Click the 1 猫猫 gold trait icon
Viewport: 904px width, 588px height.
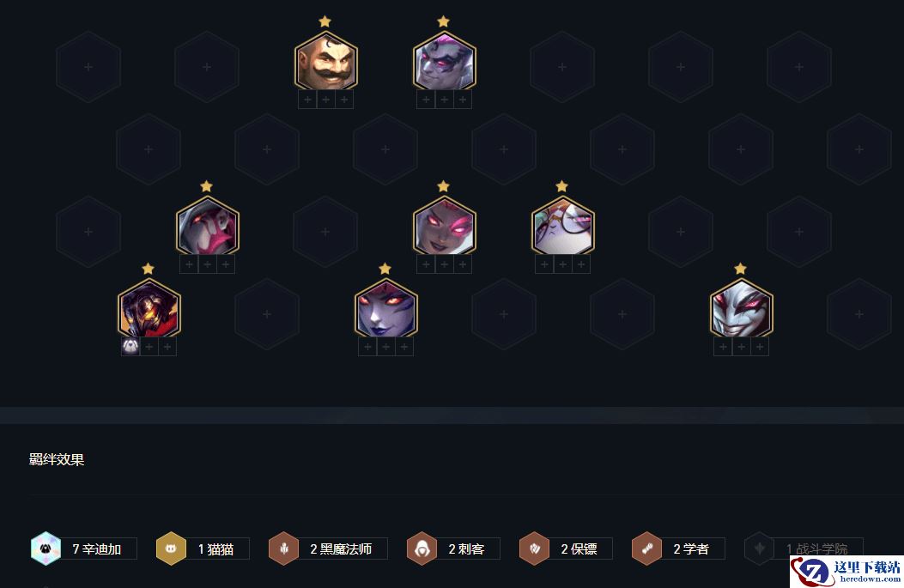171,549
